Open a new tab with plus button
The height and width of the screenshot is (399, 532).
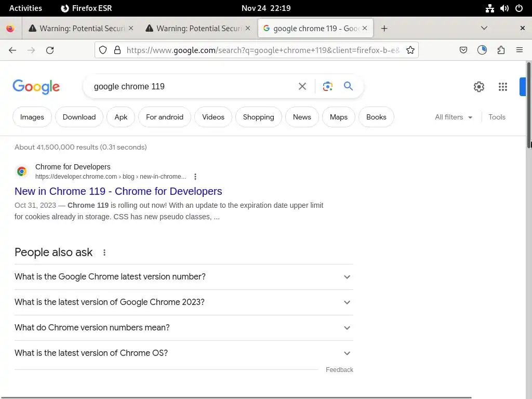click(384, 29)
